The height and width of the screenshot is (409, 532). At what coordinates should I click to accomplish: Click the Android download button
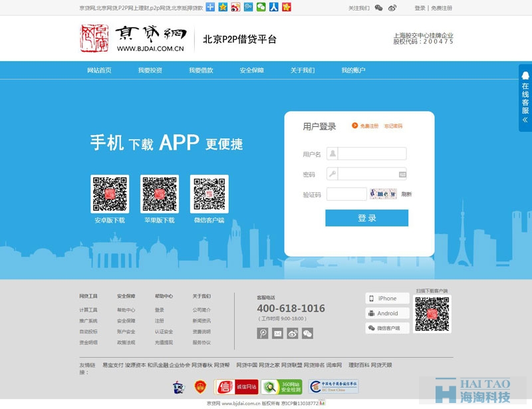(x=388, y=313)
